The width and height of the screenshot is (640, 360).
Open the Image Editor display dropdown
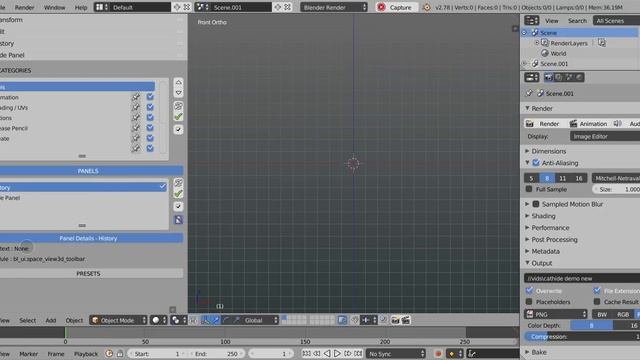[605, 136]
